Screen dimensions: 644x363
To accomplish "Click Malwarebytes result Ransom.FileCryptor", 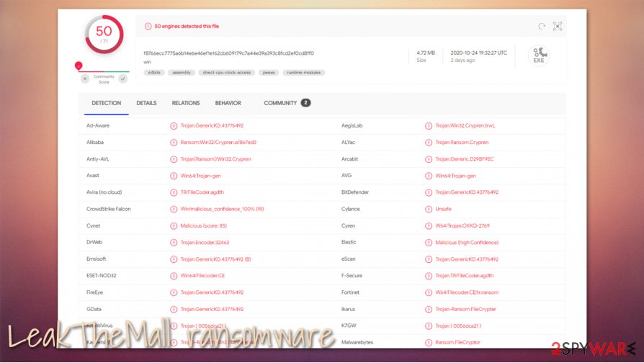I will (457, 342).
